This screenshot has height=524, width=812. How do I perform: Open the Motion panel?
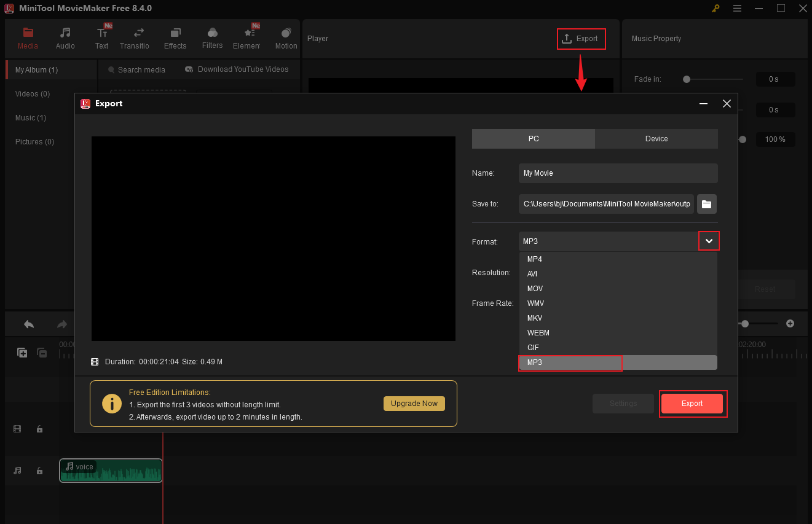pyautogui.click(x=286, y=37)
